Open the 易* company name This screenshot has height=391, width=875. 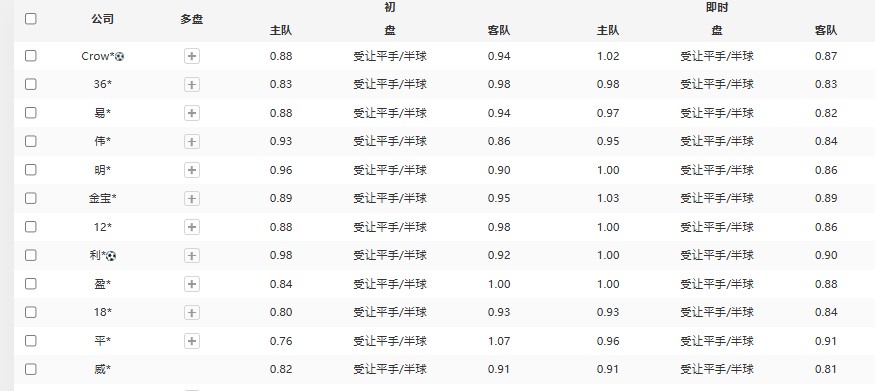point(103,113)
